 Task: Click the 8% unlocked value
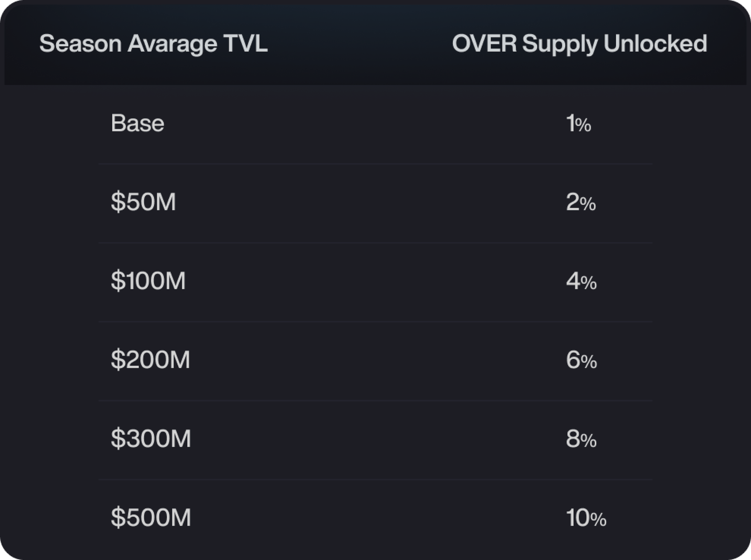pos(581,439)
